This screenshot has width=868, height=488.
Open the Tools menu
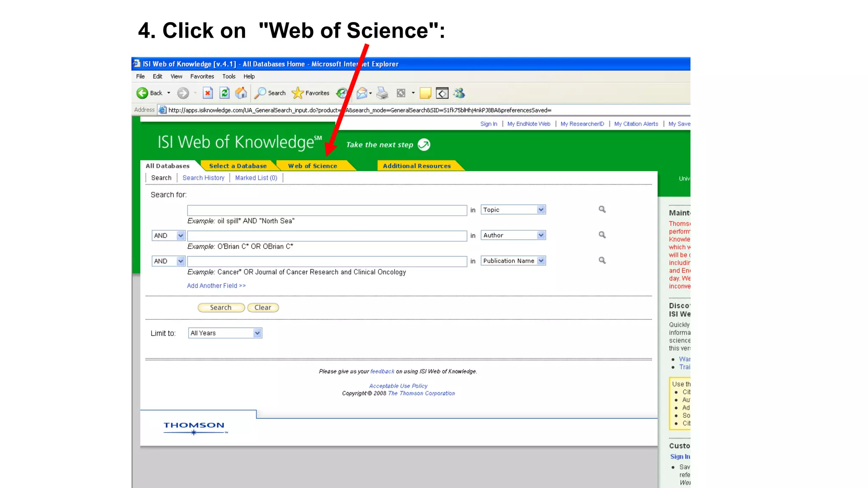click(229, 77)
